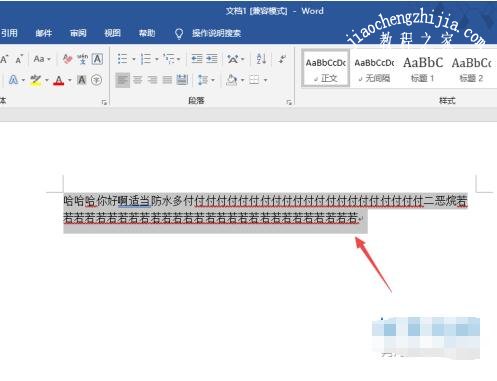The width and height of the screenshot is (497, 381).
Task: Click the Borders icon
Action: click(254, 80)
